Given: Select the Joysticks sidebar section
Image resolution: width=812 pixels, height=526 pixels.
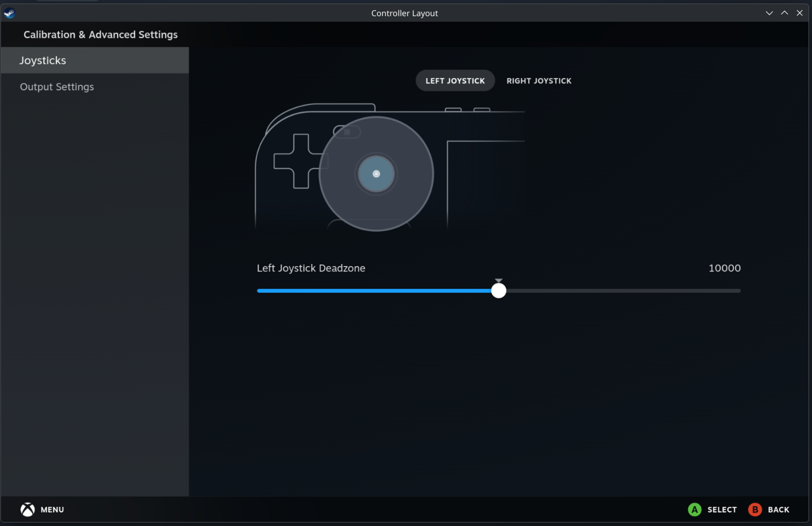Looking at the screenshot, I should tap(95, 60).
